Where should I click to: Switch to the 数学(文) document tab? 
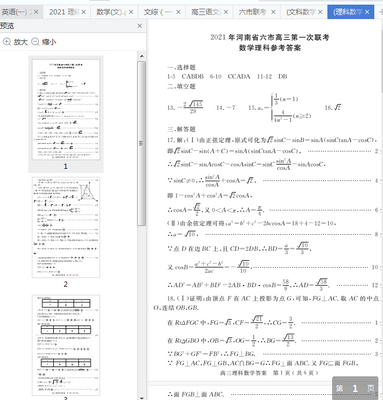114,12
